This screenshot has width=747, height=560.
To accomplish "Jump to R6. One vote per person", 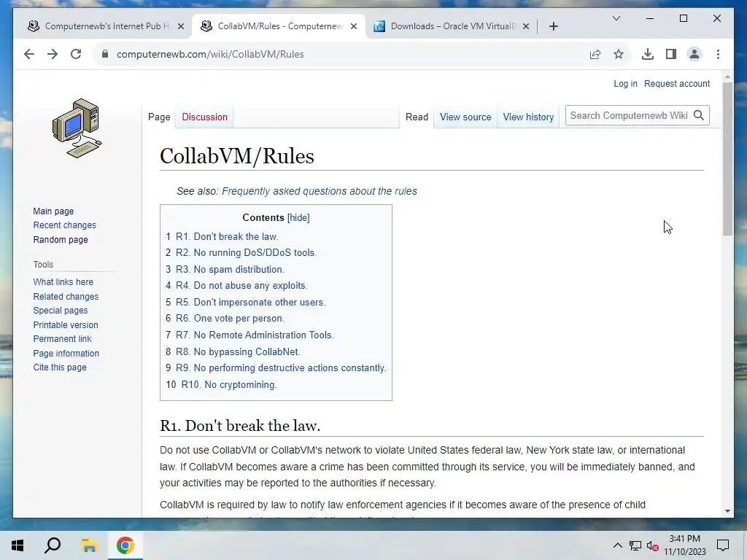I will pyautogui.click(x=230, y=319).
